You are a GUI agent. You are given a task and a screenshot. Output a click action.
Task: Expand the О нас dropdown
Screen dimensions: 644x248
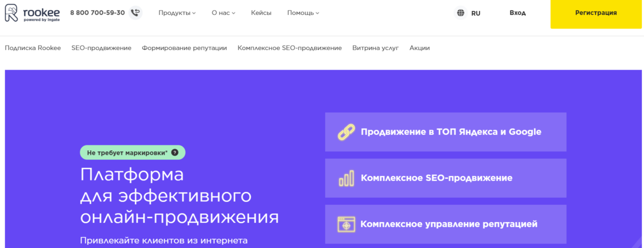[x=223, y=13]
